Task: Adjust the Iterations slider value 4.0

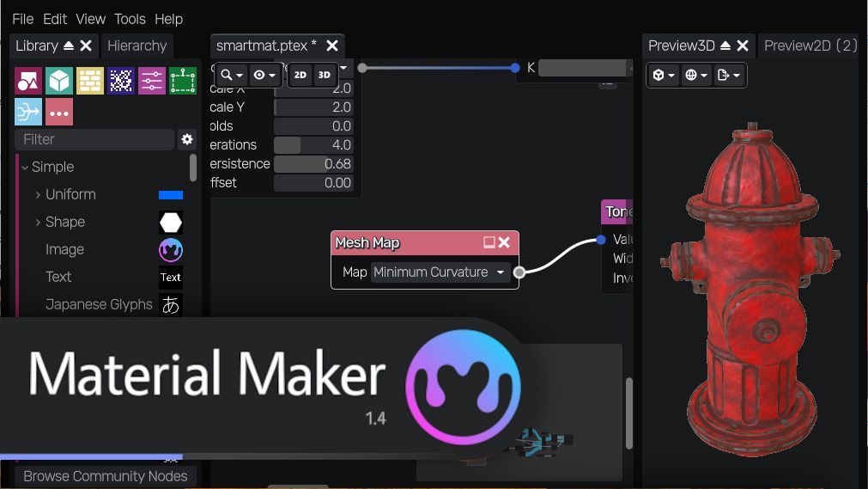Action: click(313, 144)
